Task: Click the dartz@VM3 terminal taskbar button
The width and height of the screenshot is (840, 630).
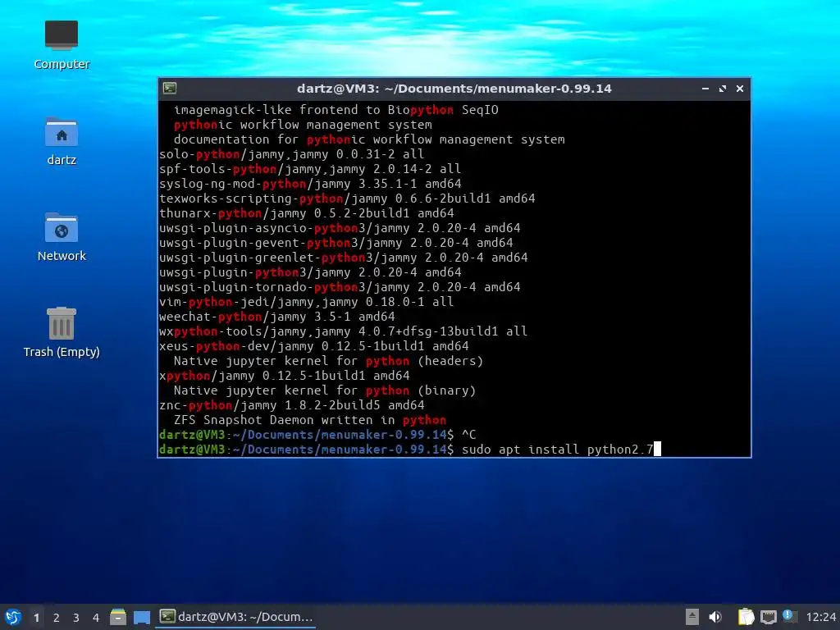Action: pyautogui.click(x=236, y=617)
